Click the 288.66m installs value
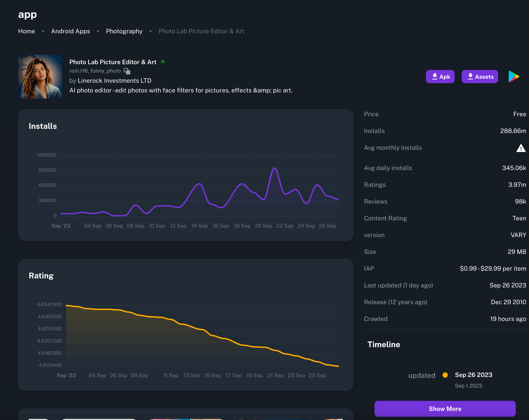Viewport: 529px width, 420px height. click(513, 131)
